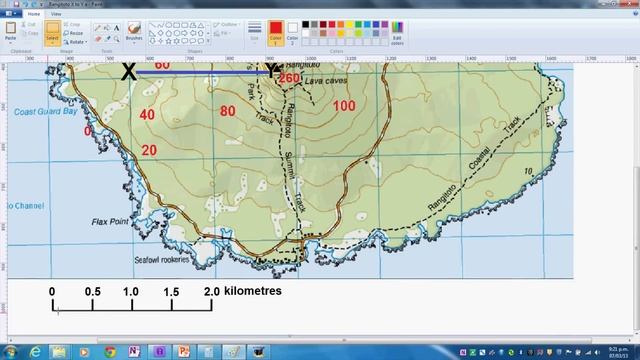Open OneNote from the taskbar
Screen dimensions: 640x360
[134, 352]
